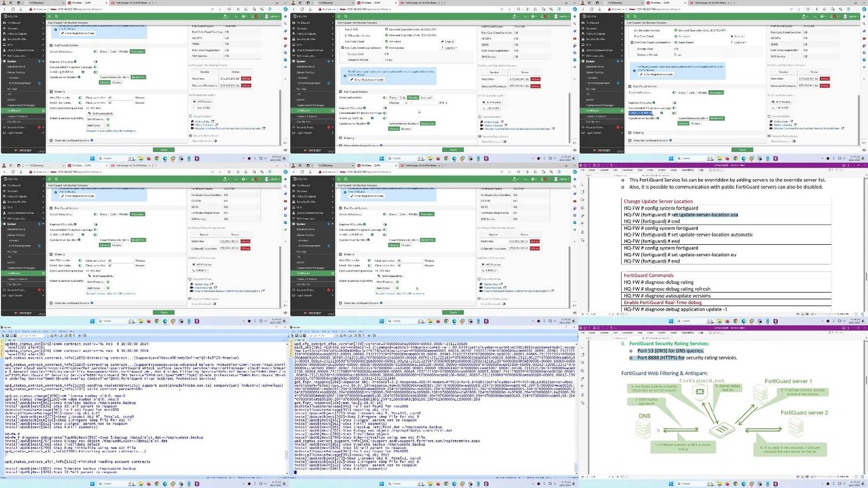Click the Chrome taskbar icon in the first frame
Image resolution: width=868 pixels, height=488 pixels.
157,159
